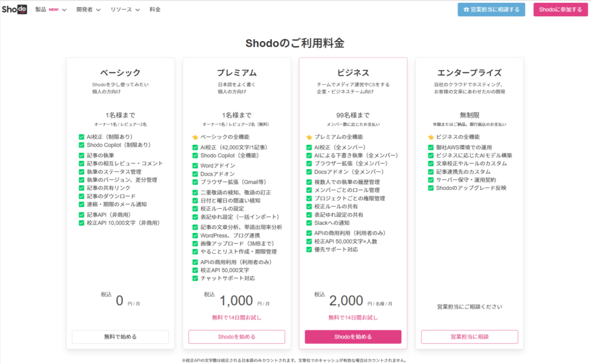Click 営業担当にご相談ください text
The image size is (591, 364).
pos(470,307)
